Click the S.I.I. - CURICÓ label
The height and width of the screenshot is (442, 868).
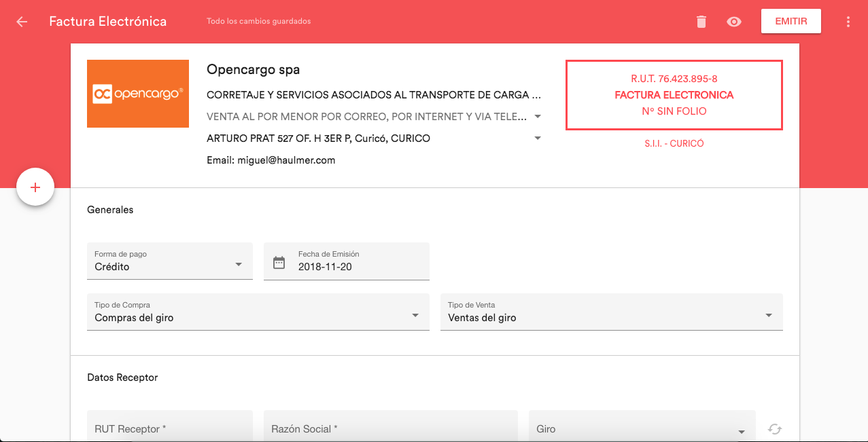[674, 143]
